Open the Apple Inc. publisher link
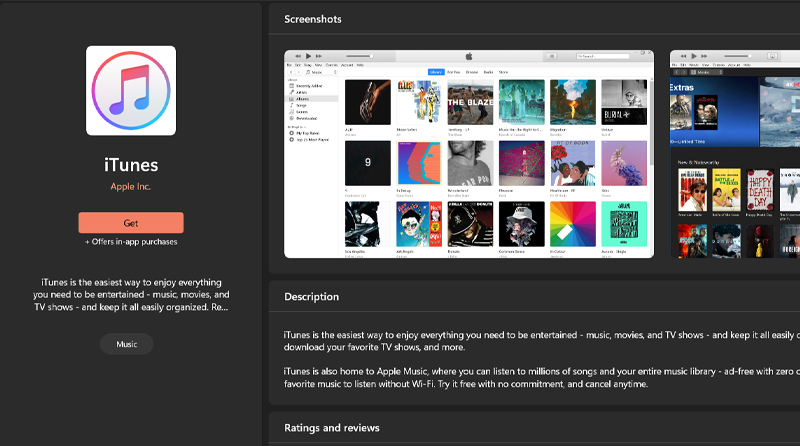Image resolution: width=800 pixels, height=446 pixels. pos(131,187)
